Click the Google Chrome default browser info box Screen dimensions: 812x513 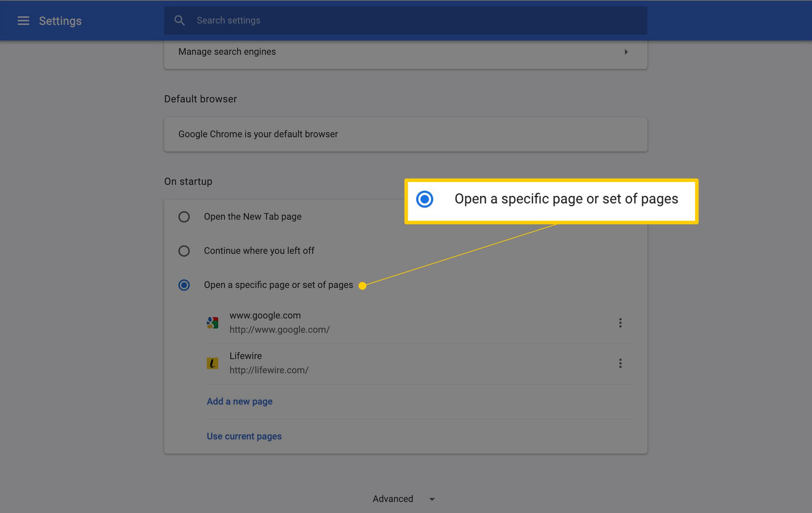[x=406, y=134]
